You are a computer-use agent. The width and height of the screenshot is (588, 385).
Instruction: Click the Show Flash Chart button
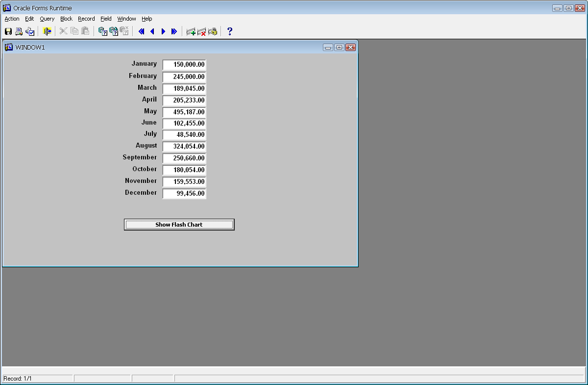(x=179, y=225)
